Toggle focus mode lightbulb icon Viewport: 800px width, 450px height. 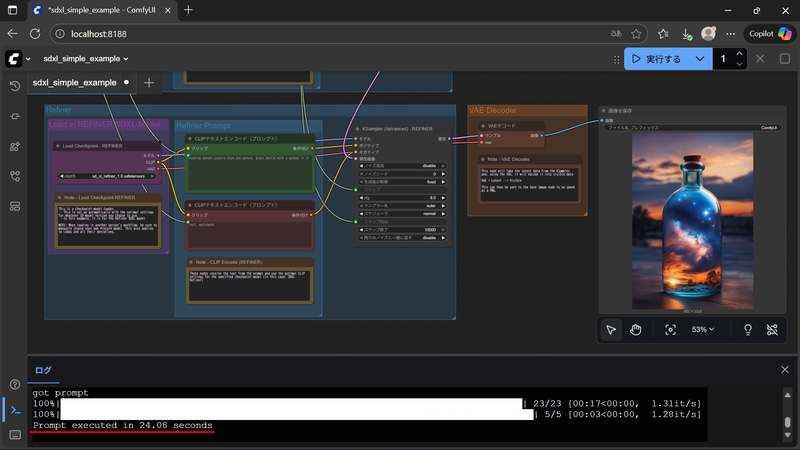748,330
